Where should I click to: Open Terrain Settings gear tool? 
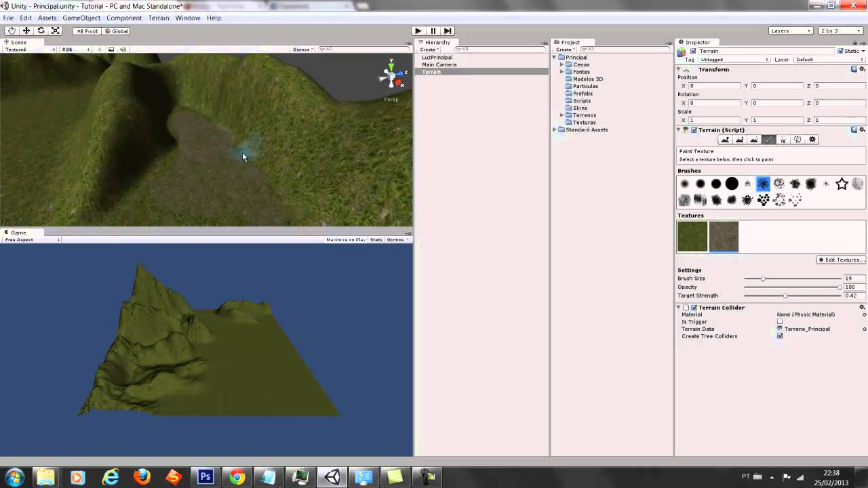(x=812, y=140)
